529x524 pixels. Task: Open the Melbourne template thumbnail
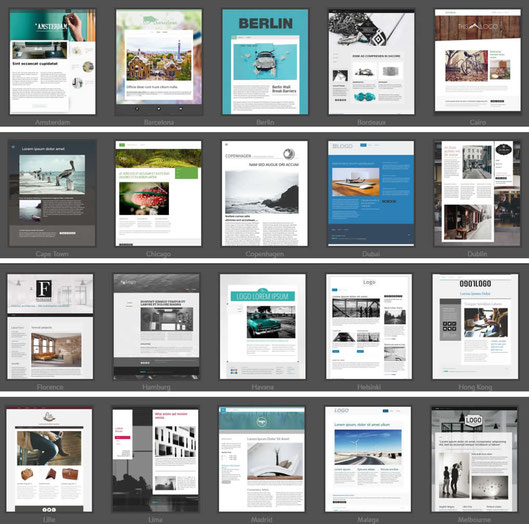[x=474, y=459]
